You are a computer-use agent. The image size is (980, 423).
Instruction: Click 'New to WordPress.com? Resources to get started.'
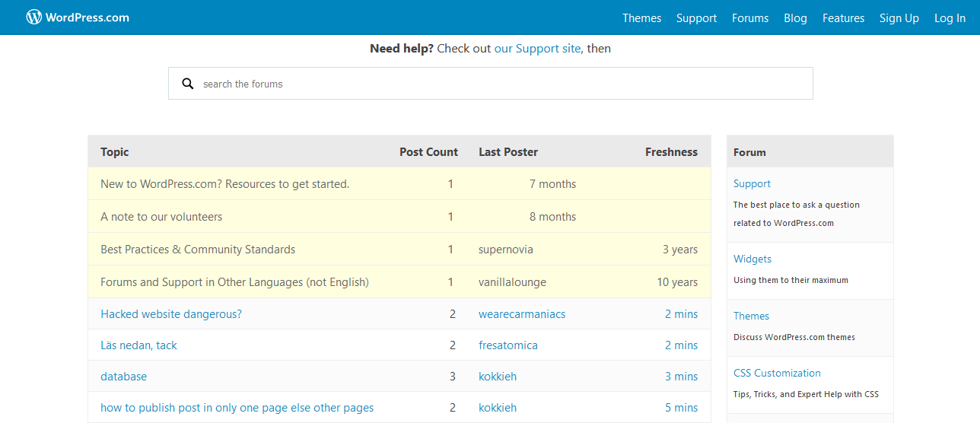click(225, 184)
